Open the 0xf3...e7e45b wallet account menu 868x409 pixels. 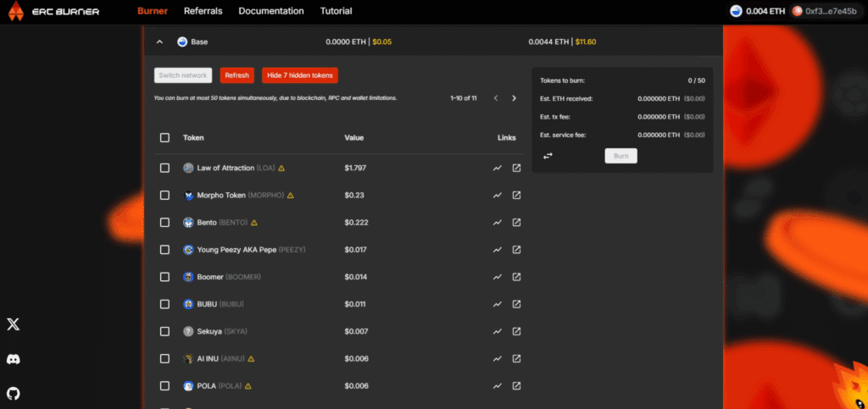(826, 11)
